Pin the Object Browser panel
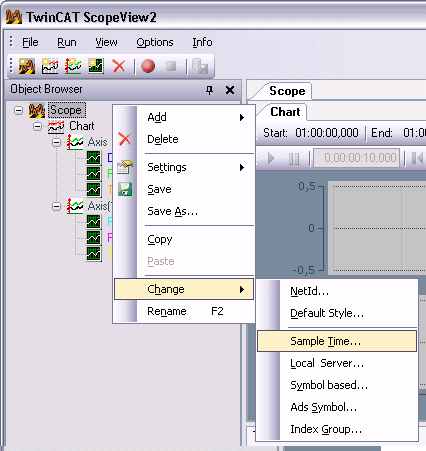 (209, 90)
